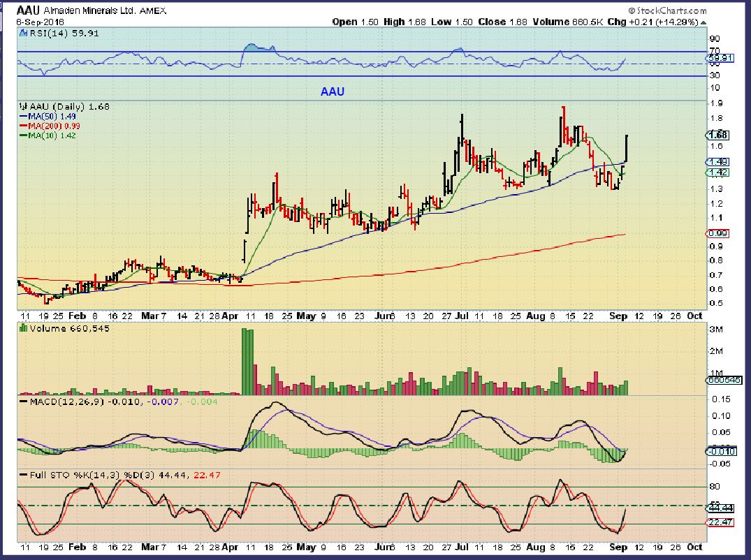751x560 pixels.
Task: Click the Volume 660,545 panel label
Action: click(69, 328)
